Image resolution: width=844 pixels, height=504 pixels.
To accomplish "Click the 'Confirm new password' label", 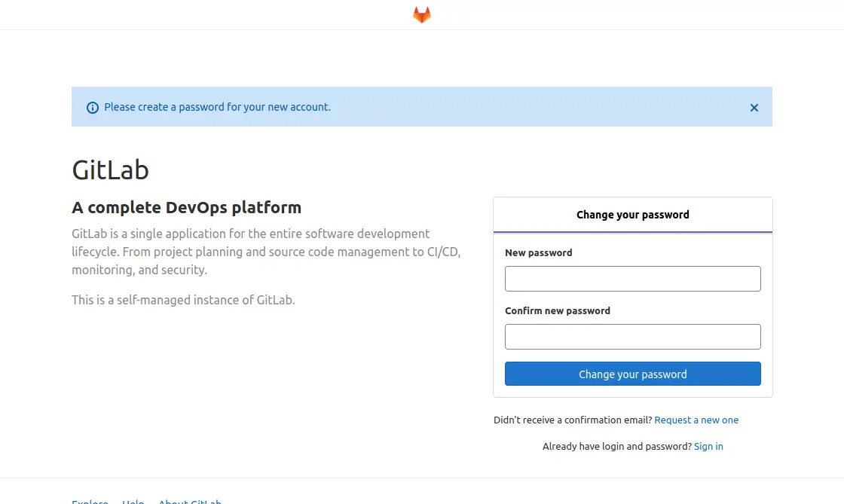I will (x=557, y=311).
